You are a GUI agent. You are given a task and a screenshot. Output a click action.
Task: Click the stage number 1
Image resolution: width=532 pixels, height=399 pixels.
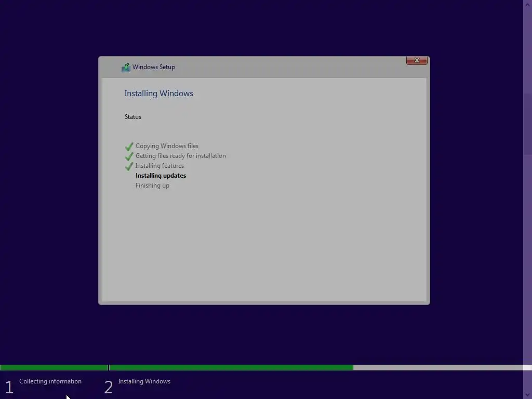click(x=9, y=387)
